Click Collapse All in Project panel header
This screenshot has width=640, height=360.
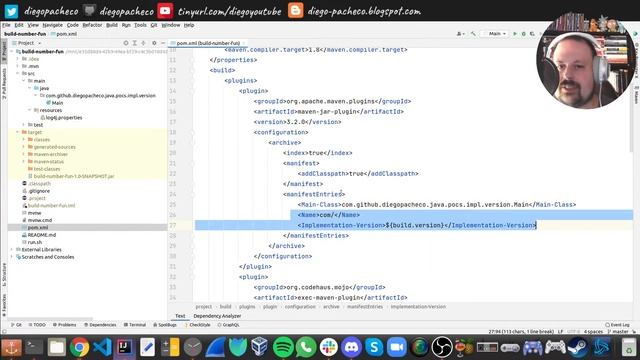click(144, 43)
